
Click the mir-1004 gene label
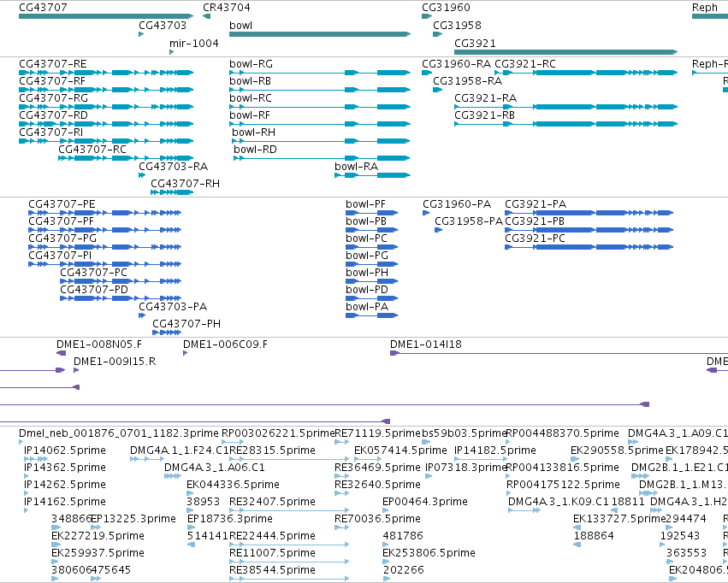tap(193, 43)
